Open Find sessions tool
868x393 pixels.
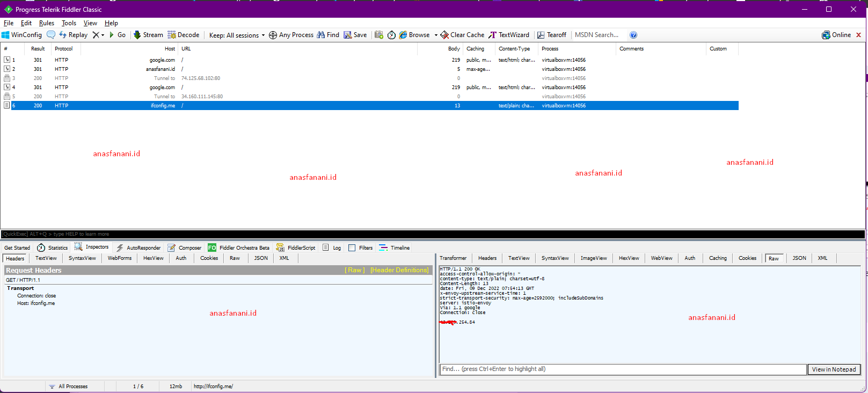pyautogui.click(x=328, y=35)
